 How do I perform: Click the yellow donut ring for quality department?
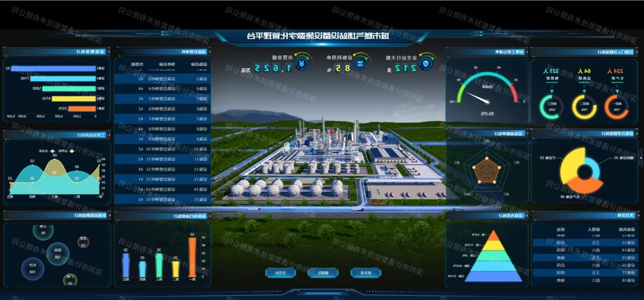coord(584,107)
